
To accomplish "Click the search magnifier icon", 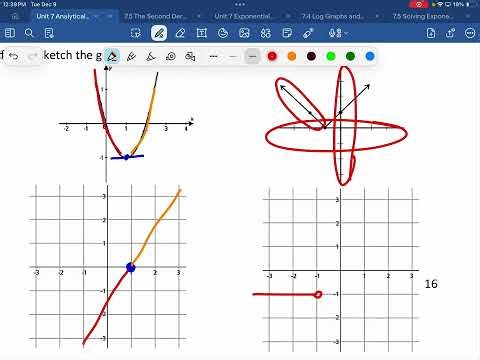I will (x=29, y=33).
